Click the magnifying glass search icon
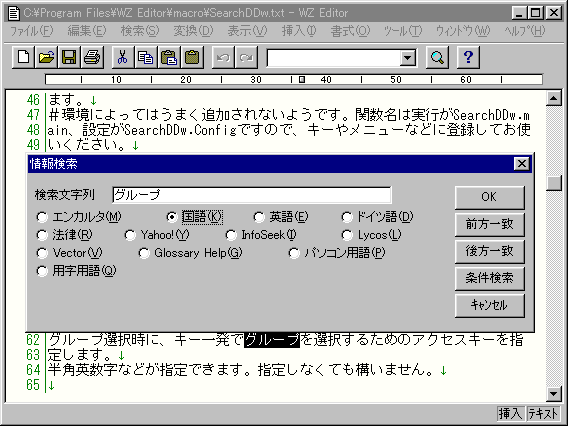The height and width of the screenshot is (426, 568). point(437,57)
